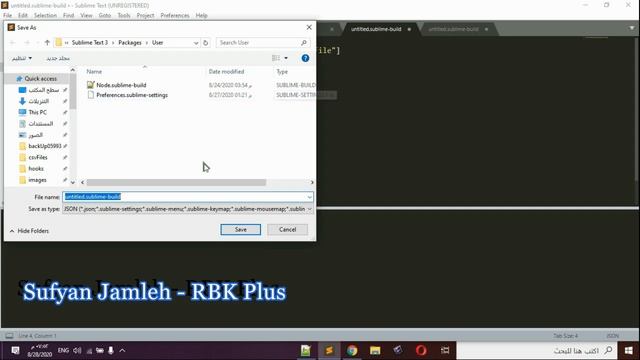Open Chrome from the taskbar
This screenshot has width=640, height=360.
[352, 350]
